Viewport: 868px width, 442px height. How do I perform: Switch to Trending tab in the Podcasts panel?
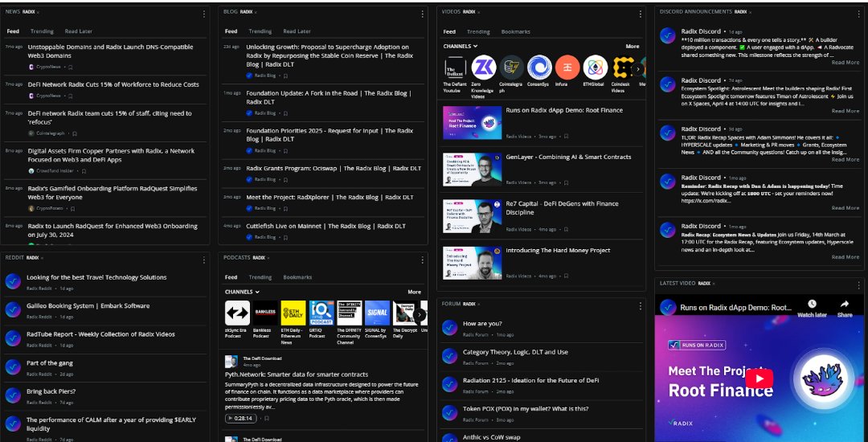[260, 277]
